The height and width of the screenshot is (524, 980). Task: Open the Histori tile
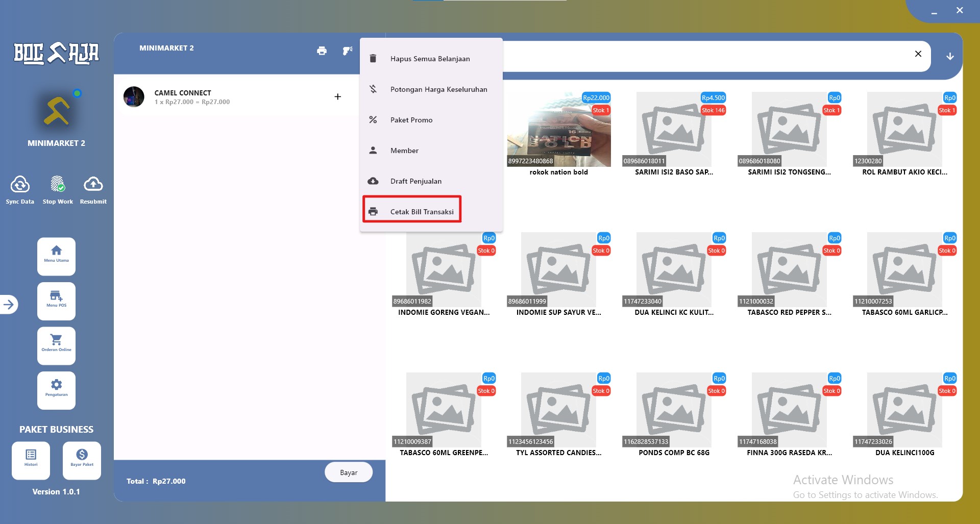(31, 460)
